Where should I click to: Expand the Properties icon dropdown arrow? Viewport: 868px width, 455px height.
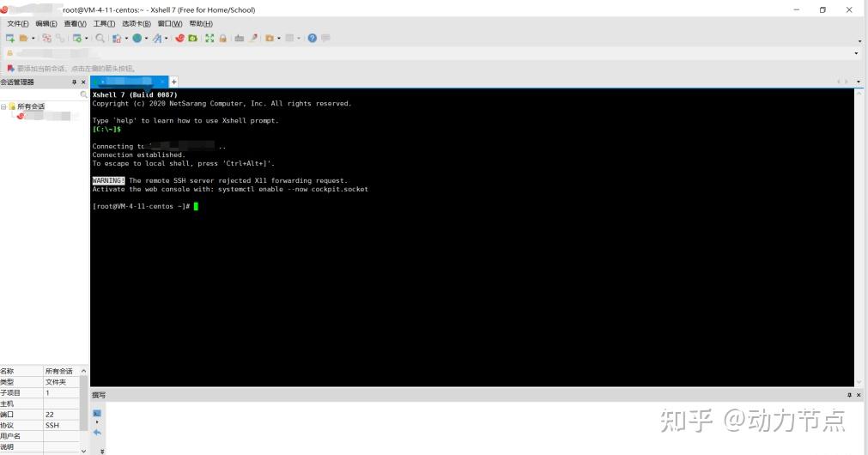point(87,38)
